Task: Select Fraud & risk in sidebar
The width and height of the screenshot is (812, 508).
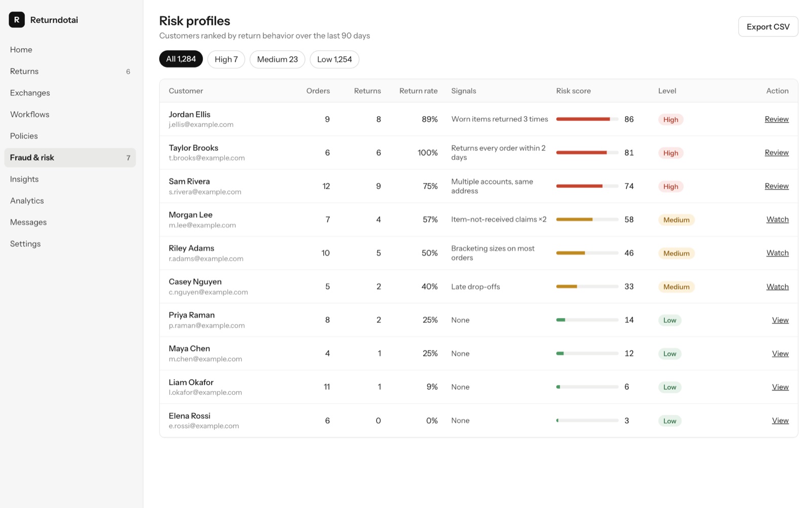Action: coord(70,157)
